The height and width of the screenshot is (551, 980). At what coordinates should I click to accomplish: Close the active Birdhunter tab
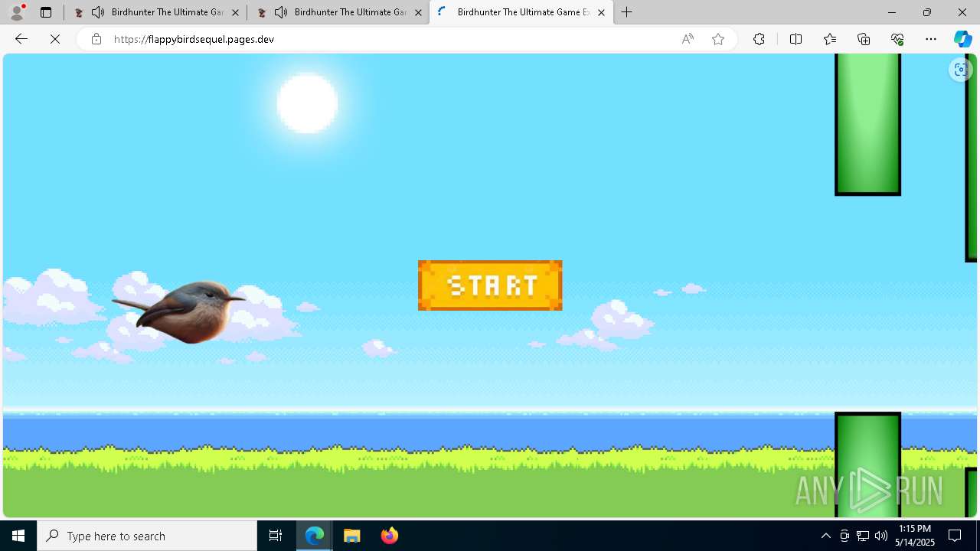click(x=601, y=12)
